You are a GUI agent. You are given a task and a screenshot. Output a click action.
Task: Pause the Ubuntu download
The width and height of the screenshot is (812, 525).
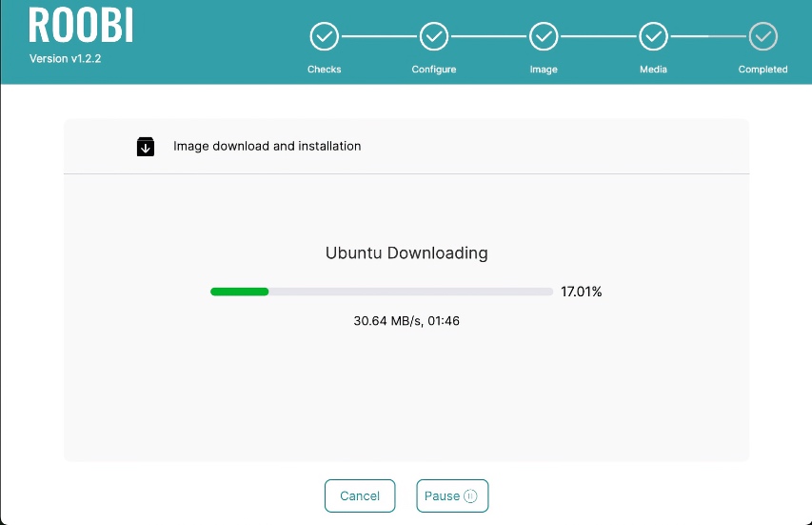452,496
